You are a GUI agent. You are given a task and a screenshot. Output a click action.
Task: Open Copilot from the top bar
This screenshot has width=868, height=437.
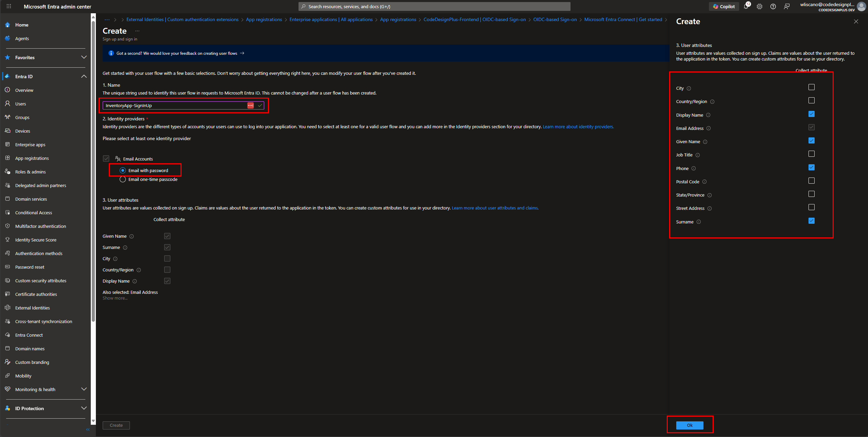(724, 6)
